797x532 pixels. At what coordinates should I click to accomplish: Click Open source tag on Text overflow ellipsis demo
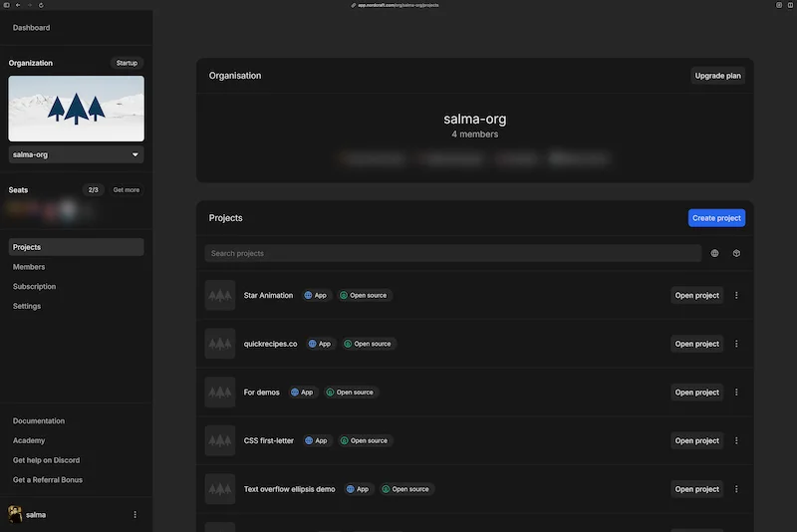tap(405, 489)
